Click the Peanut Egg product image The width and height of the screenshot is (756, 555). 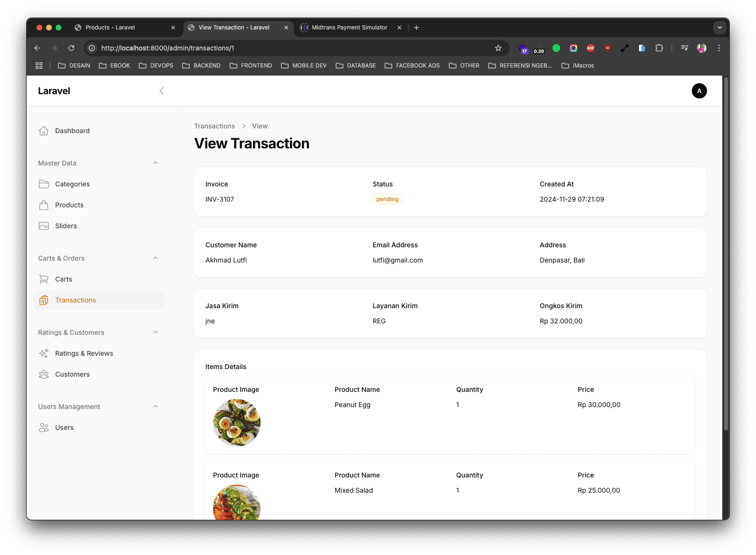[x=237, y=423]
